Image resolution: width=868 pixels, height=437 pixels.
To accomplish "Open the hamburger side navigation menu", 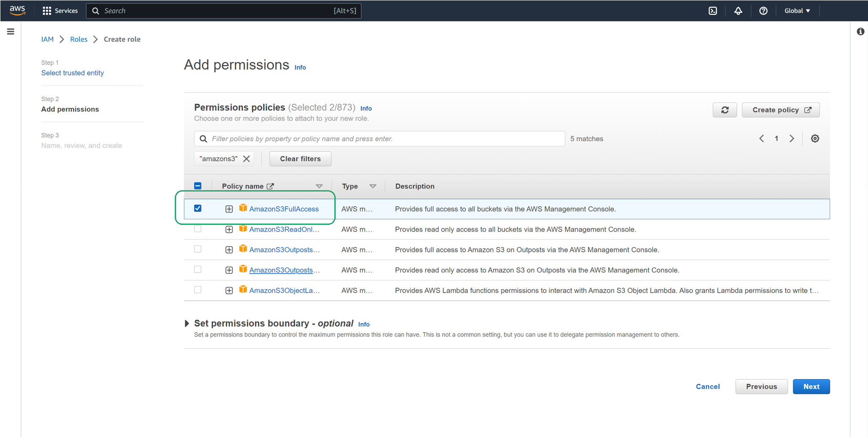I will point(11,32).
